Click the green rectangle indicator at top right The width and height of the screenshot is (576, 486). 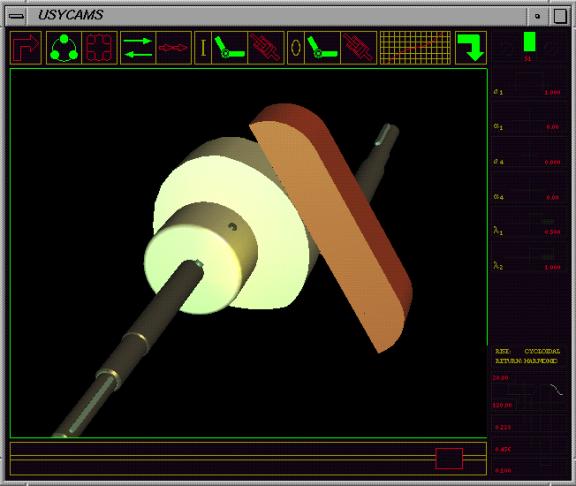(529, 42)
